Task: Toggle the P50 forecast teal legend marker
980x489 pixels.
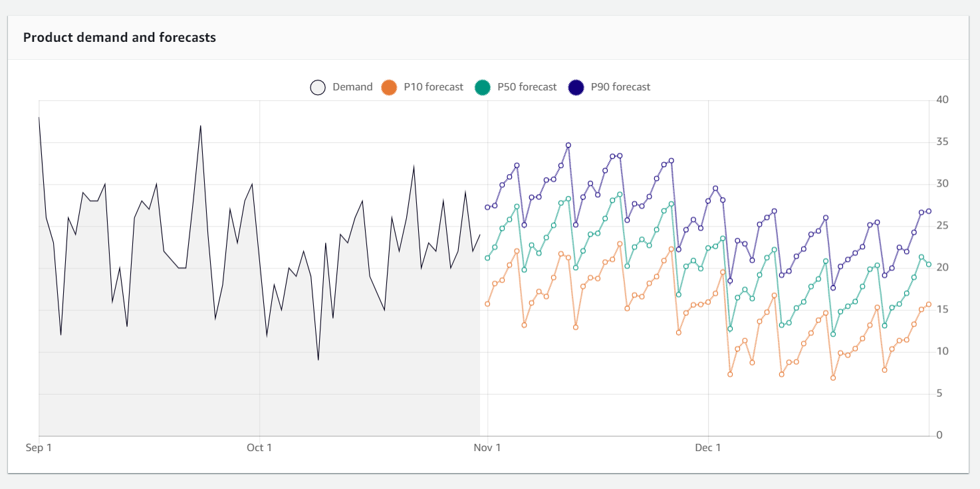Action: (x=483, y=87)
